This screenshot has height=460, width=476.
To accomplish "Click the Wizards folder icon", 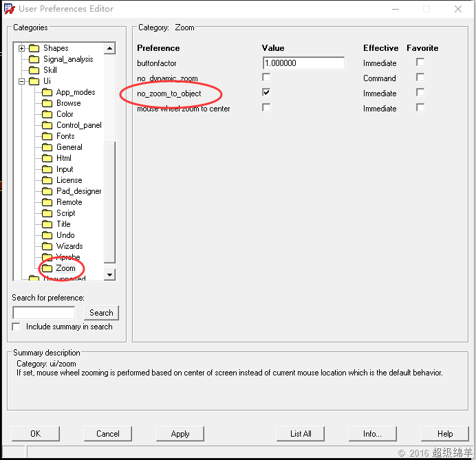I will [47, 246].
